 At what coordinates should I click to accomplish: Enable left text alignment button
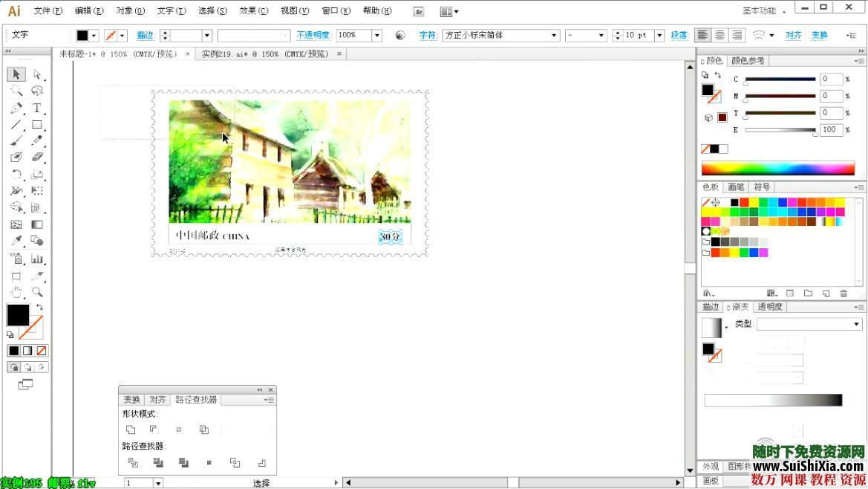[702, 36]
